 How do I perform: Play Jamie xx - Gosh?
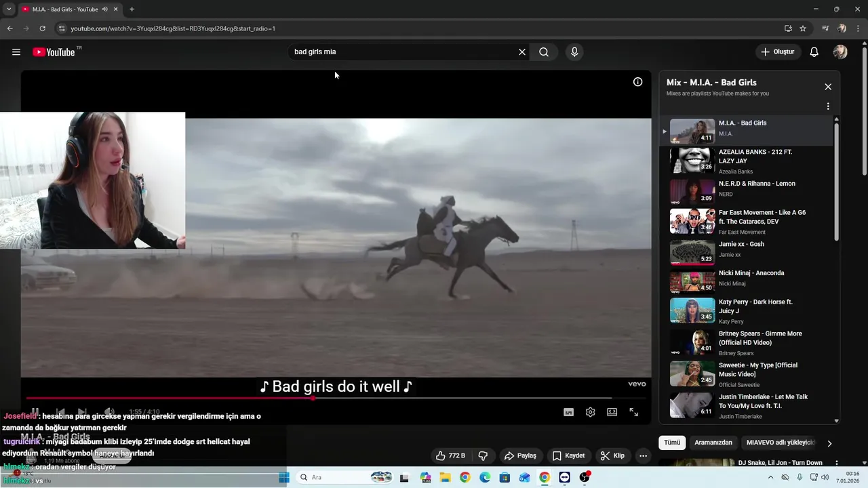point(747,253)
